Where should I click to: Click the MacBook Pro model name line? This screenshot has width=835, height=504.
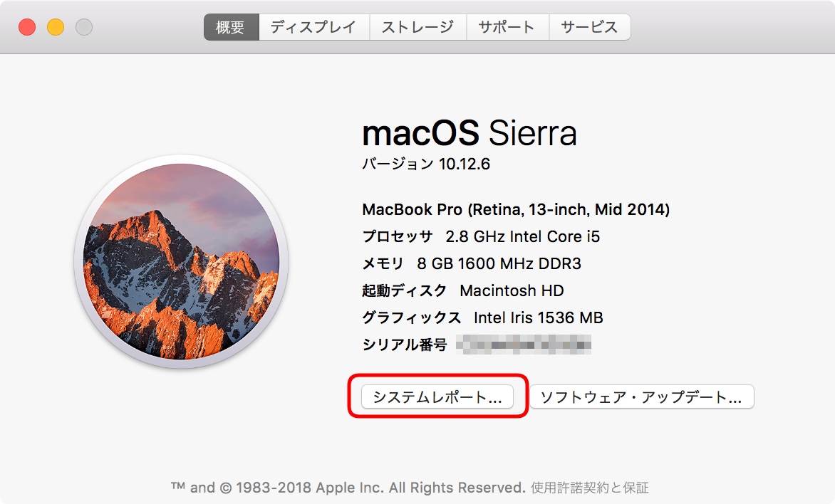coord(516,210)
